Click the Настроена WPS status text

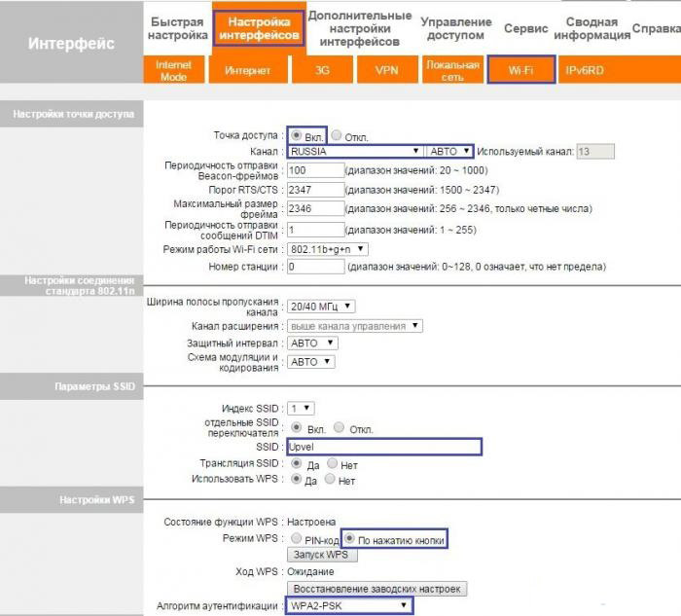tap(311, 522)
